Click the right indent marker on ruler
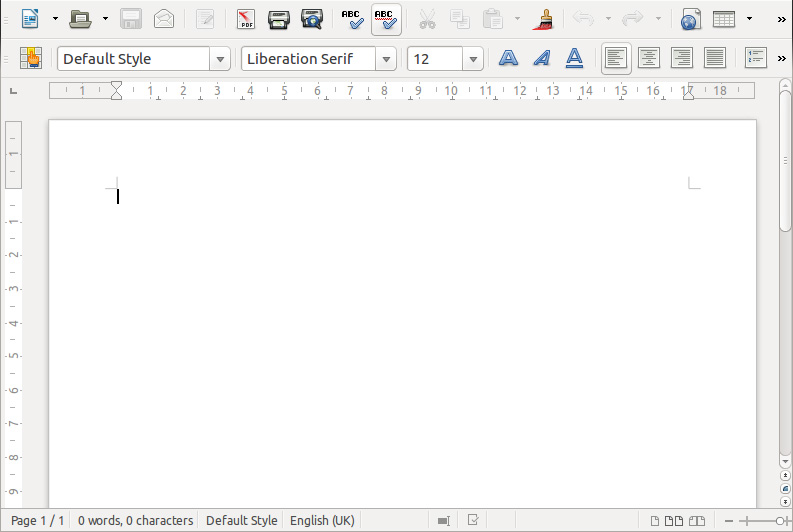The width and height of the screenshot is (793, 532). pos(688,93)
